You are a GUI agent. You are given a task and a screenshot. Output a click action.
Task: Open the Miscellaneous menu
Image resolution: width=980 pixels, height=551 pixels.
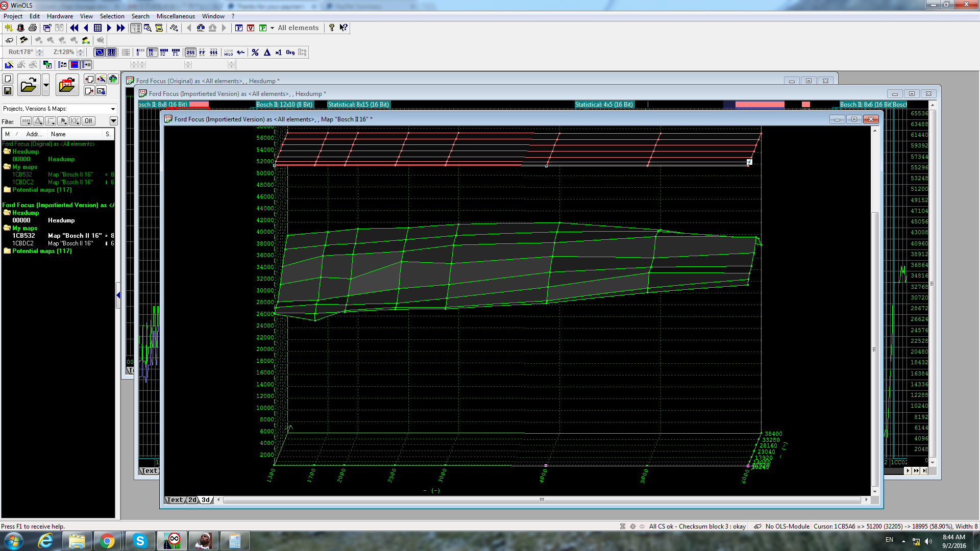coord(176,16)
